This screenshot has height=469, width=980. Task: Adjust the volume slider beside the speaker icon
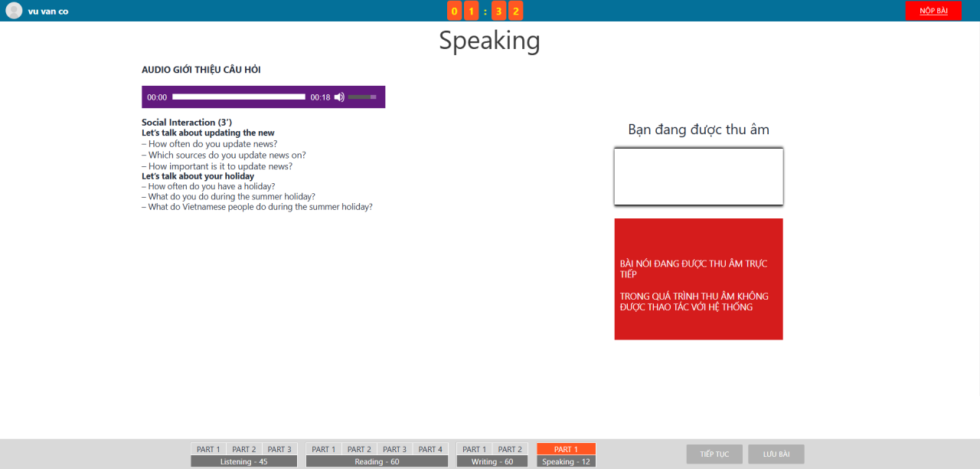click(x=361, y=97)
